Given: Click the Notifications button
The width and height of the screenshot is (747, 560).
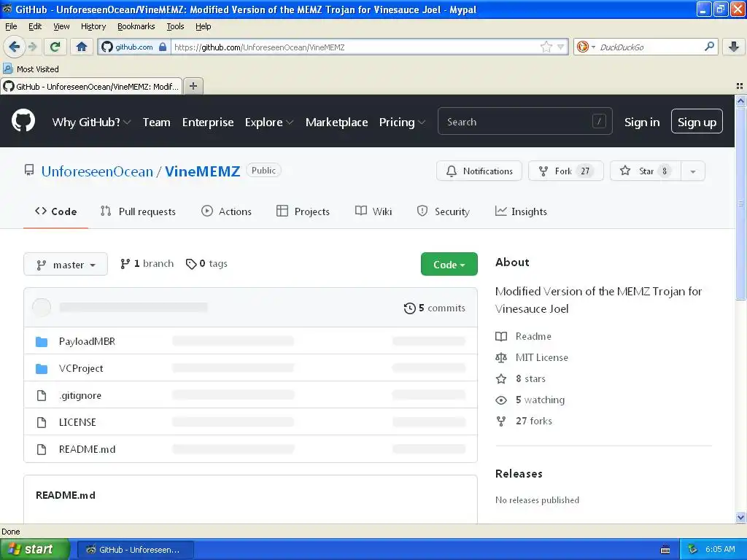Looking at the screenshot, I should (x=479, y=171).
